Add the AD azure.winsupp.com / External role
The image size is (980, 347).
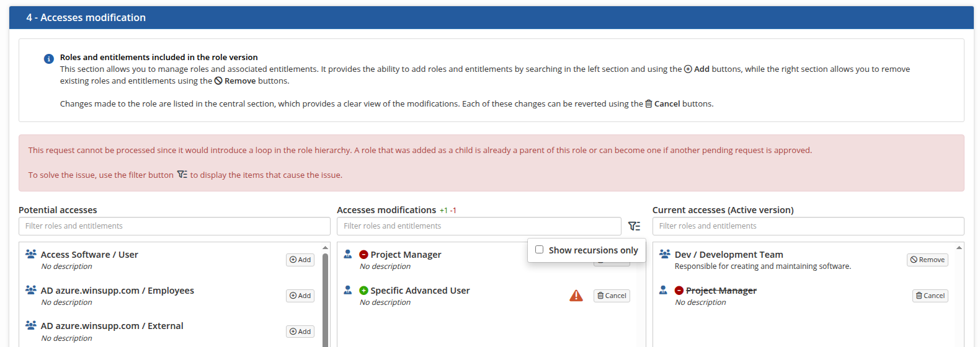coord(300,332)
